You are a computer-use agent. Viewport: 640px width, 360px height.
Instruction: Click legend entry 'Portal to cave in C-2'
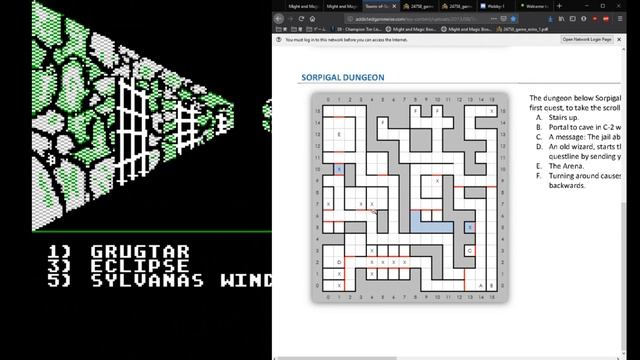tap(584, 127)
